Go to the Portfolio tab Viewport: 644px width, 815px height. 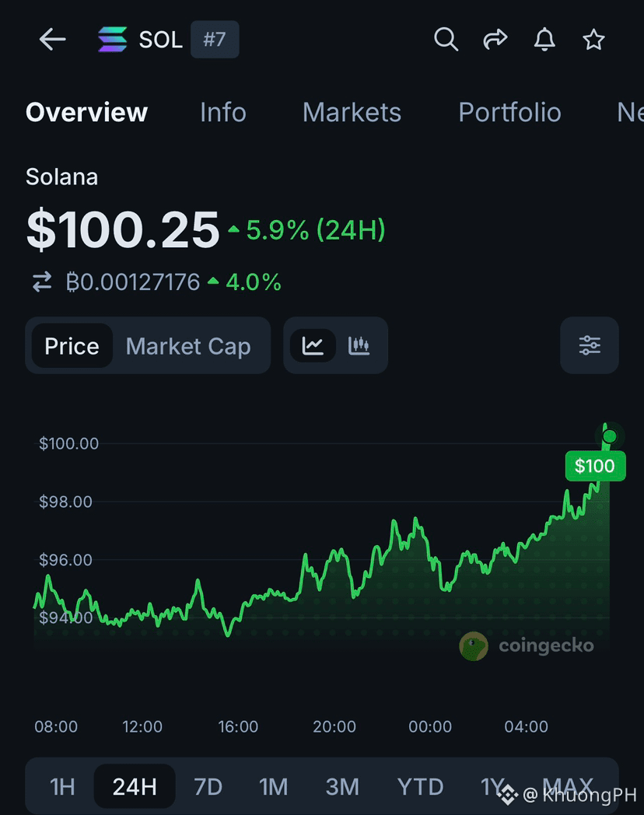pyautogui.click(x=510, y=112)
